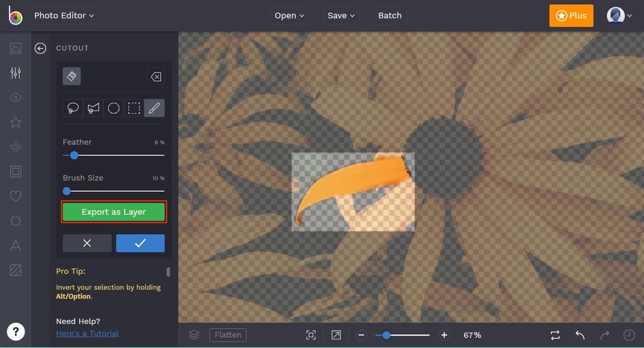
Task: Click the Pro Tip panel scrollbar
Action: (x=168, y=272)
